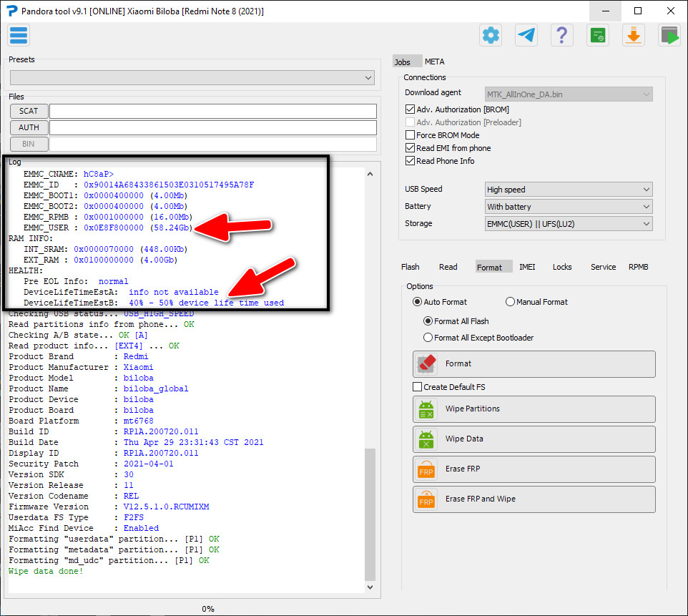Viewport: 688px width, 616px height.
Task: Open the hamburger main menu
Action: coord(19,35)
